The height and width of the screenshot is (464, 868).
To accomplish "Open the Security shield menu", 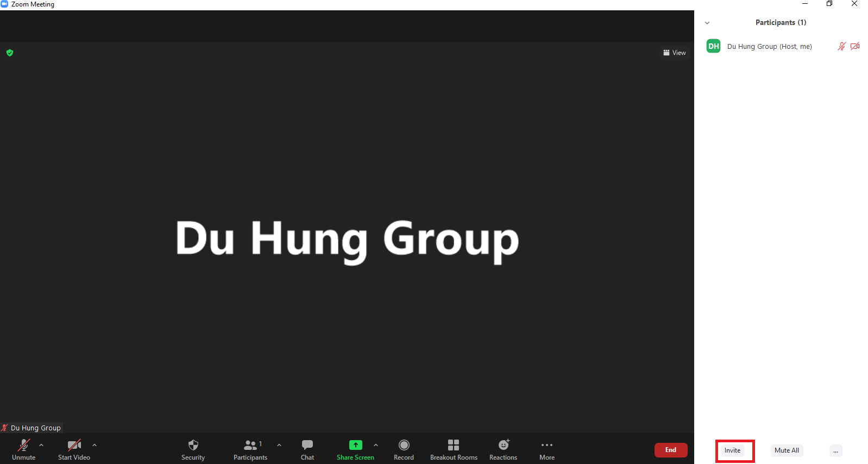I will click(x=193, y=450).
